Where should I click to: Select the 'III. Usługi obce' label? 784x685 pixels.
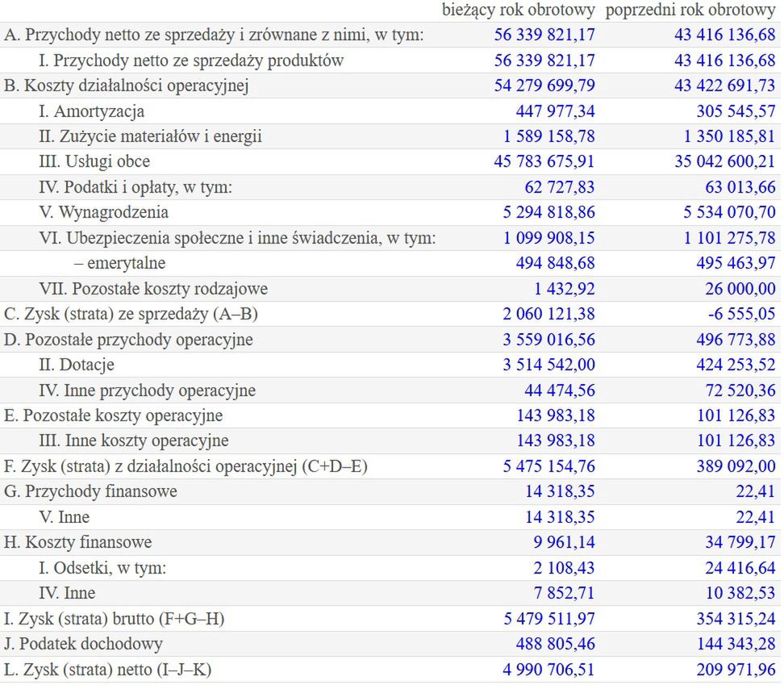pos(94,161)
